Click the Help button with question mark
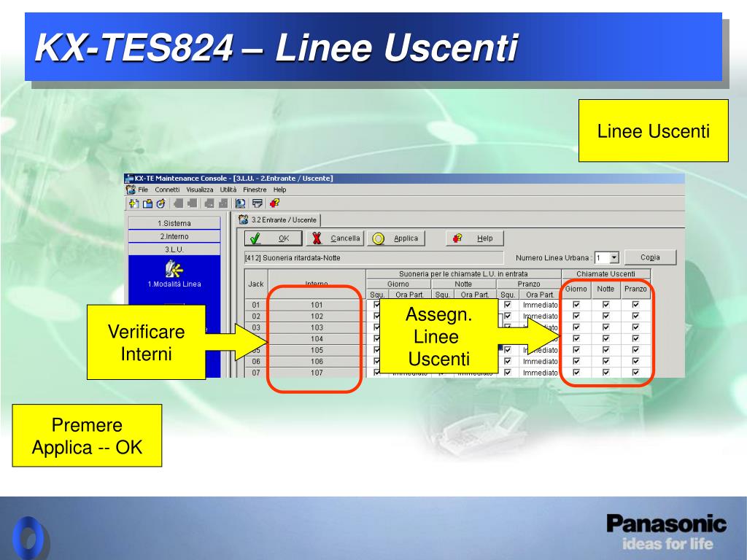The height and width of the screenshot is (560, 747). pyautogui.click(x=474, y=238)
